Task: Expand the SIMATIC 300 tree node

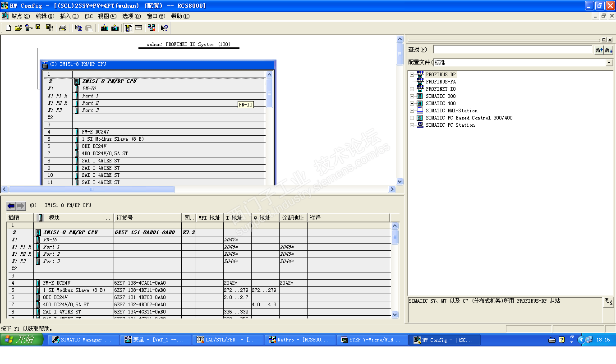Action: point(412,96)
